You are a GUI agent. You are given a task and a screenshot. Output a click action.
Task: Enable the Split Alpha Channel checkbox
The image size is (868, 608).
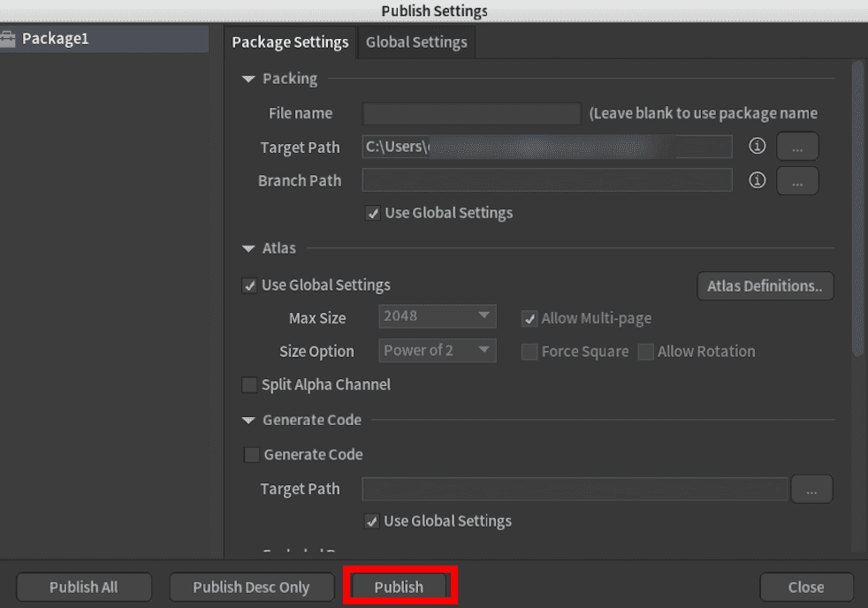click(x=249, y=384)
